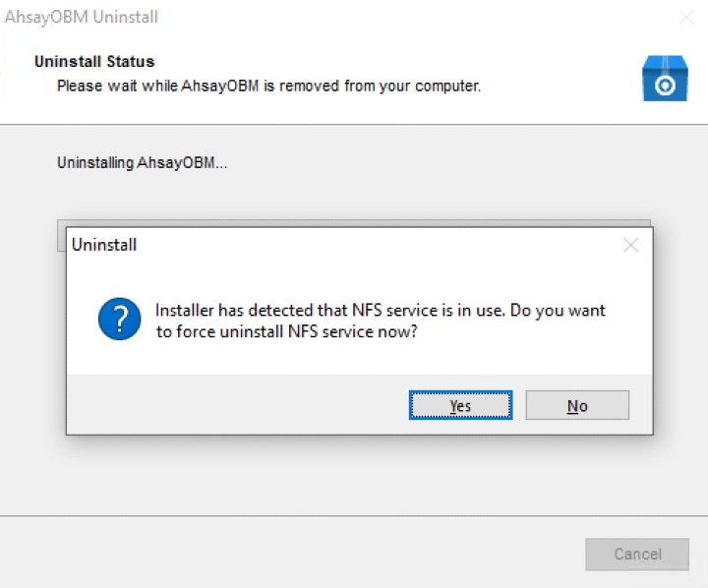Click the blank gray area below the dialog

click(354, 477)
